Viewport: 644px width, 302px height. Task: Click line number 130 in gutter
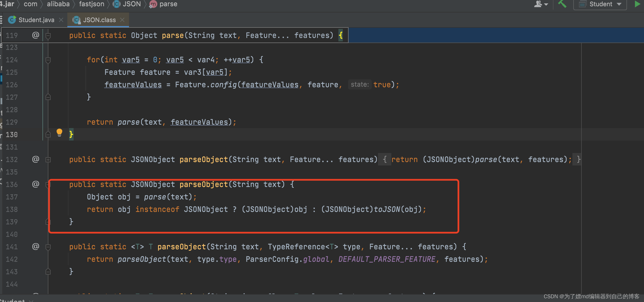(x=12, y=134)
